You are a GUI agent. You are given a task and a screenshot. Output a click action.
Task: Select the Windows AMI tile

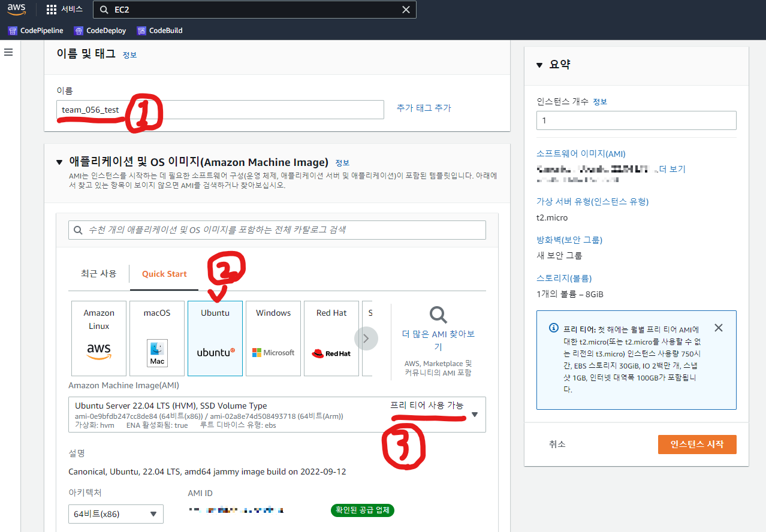coord(273,338)
